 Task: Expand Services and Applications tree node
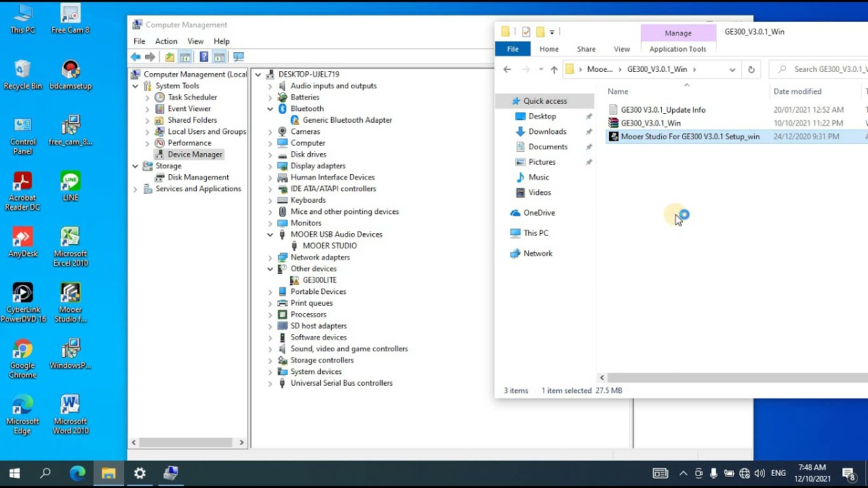(x=135, y=189)
